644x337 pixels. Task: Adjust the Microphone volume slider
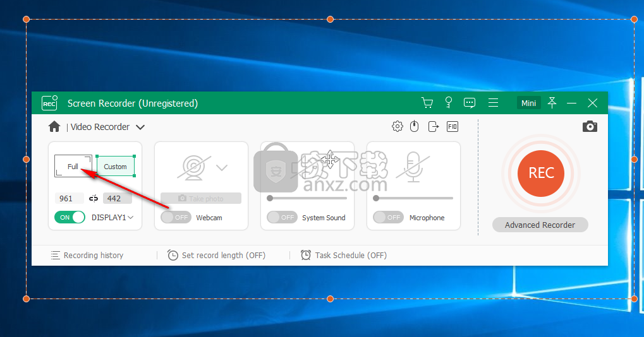pyautogui.click(x=413, y=198)
